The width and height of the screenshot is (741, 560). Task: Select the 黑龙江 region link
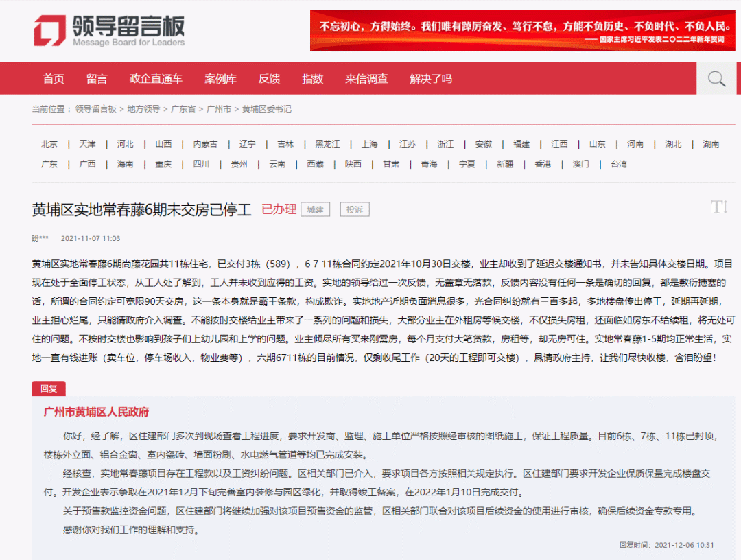coord(327,144)
